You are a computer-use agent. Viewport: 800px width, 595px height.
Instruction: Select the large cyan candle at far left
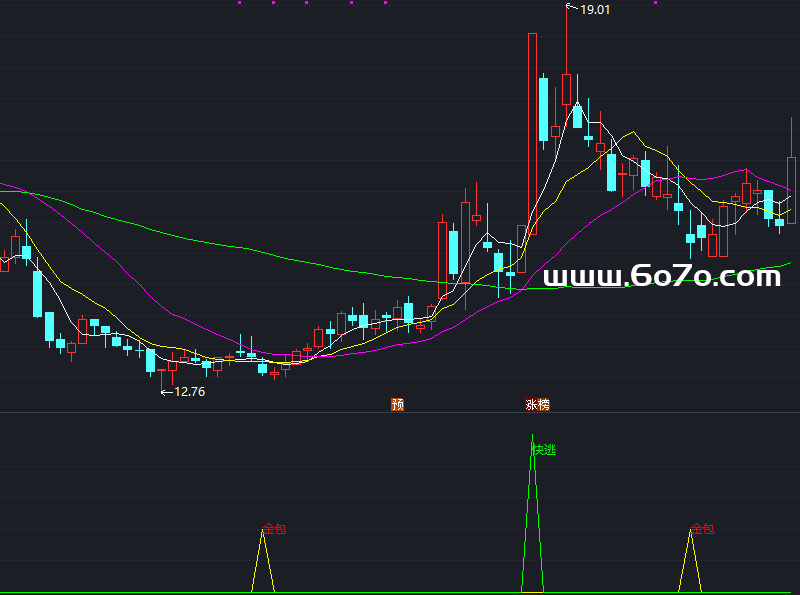click(x=38, y=293)
